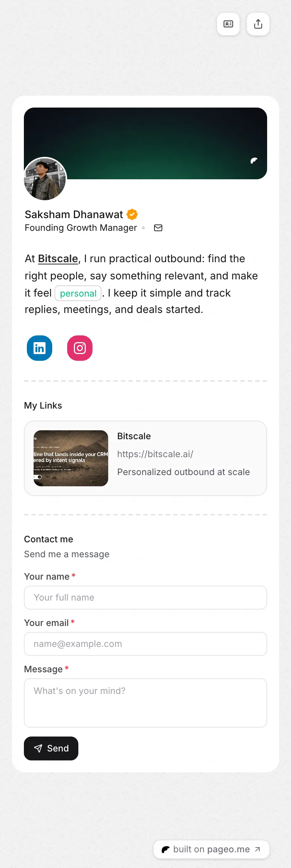Image resolution: width=291 pixels, height=868 pixels.
Task: Focus the Your full name field
Action: click(145, 598)
